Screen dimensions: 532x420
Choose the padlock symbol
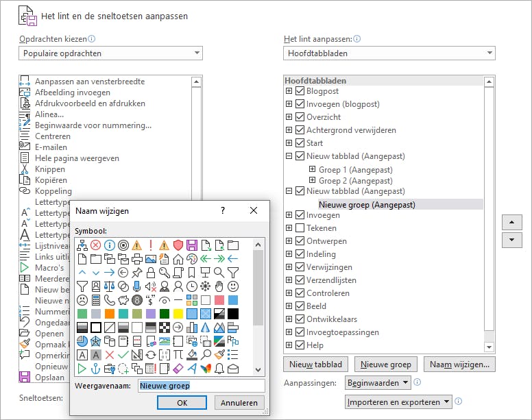click(151, 273)
